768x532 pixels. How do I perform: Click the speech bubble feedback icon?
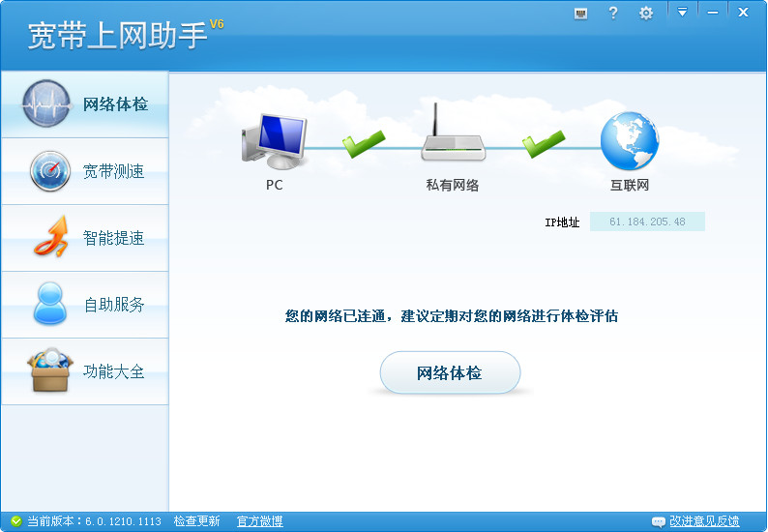click(x=659, y=521)
